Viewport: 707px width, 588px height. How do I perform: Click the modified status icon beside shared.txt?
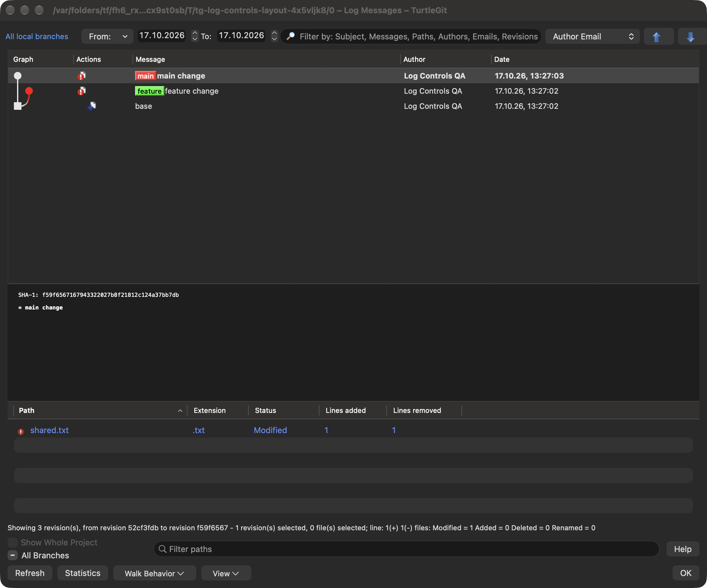point(21,431)
